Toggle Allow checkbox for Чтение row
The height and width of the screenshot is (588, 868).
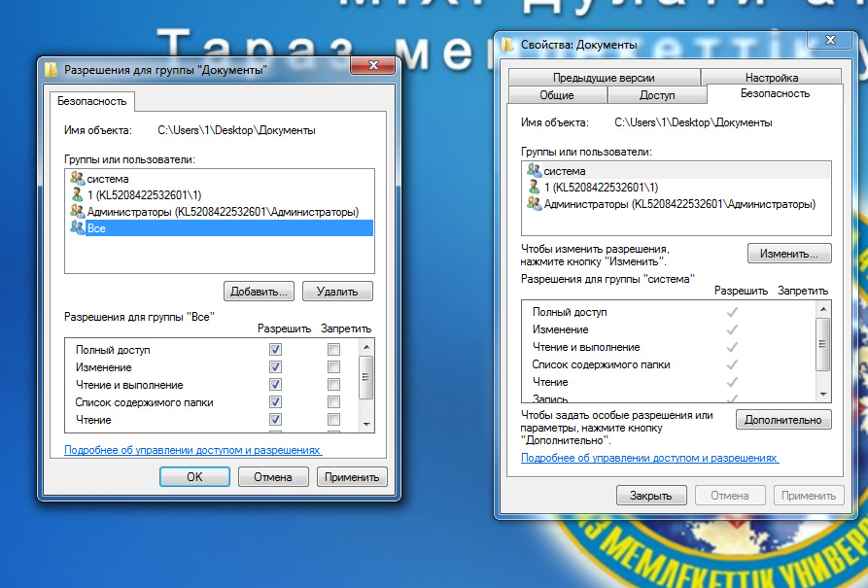(275, 419)
